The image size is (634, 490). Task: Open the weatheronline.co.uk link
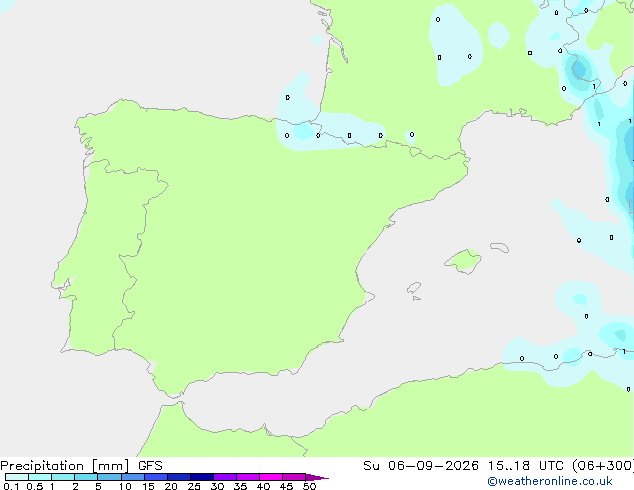point(550,481)
